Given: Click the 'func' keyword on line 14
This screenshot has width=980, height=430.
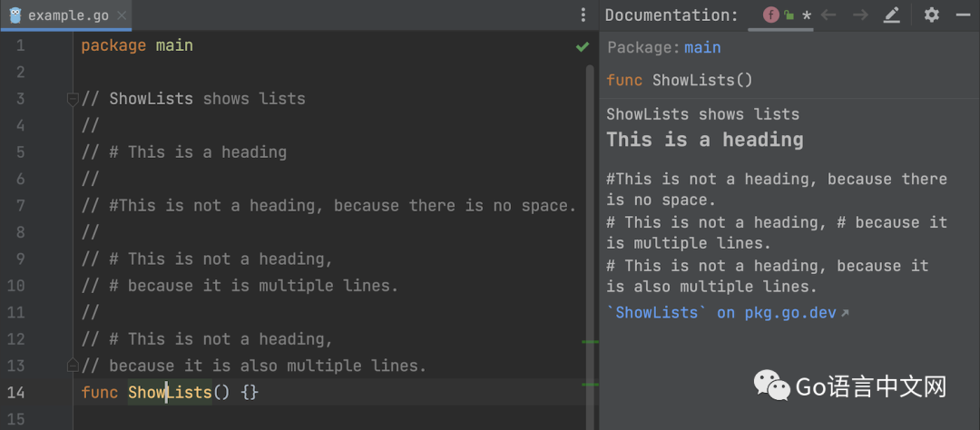Looking at the screenshot, I should [x=100, y=393].
